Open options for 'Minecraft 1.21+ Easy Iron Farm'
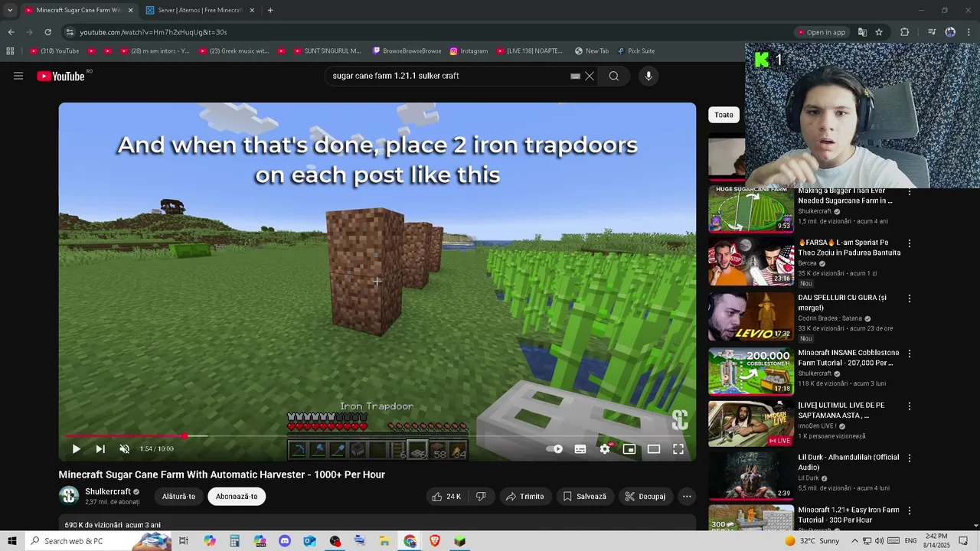 910,510
